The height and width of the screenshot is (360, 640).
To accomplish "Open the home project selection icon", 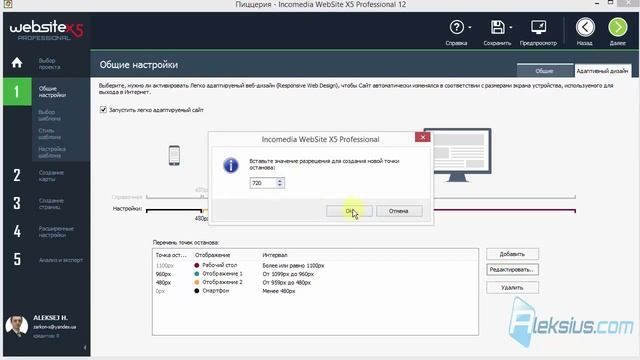I will click(17, 63).
